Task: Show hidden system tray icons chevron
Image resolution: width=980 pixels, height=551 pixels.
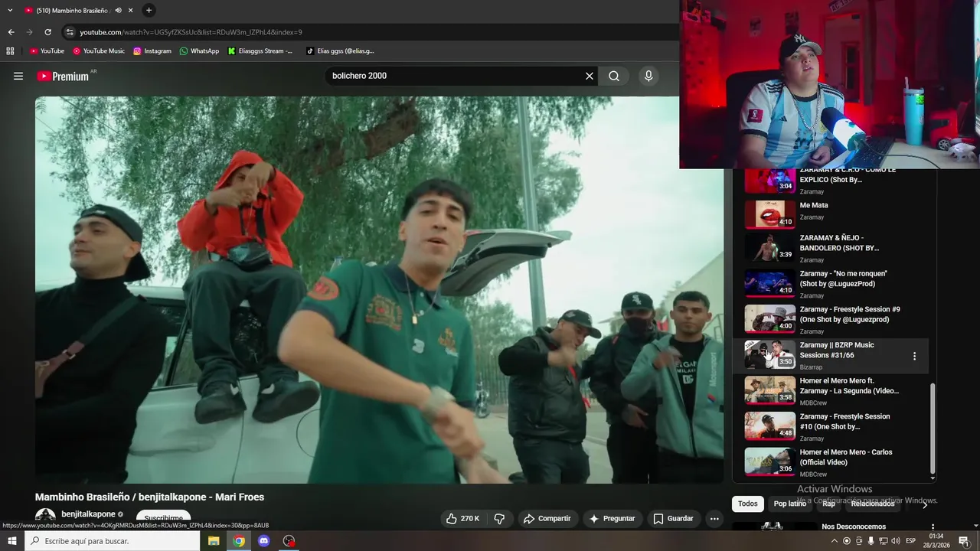Action: point(834,541)
